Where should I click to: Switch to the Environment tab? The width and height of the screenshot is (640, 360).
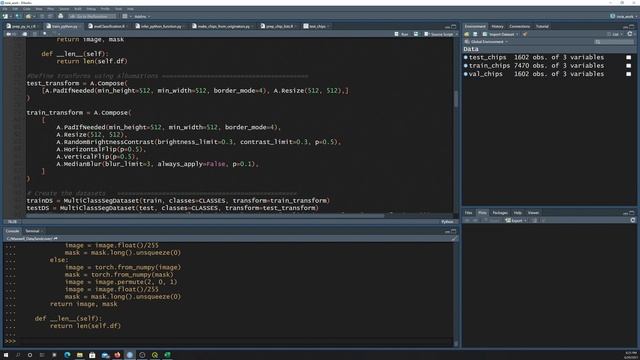[475, 27]
